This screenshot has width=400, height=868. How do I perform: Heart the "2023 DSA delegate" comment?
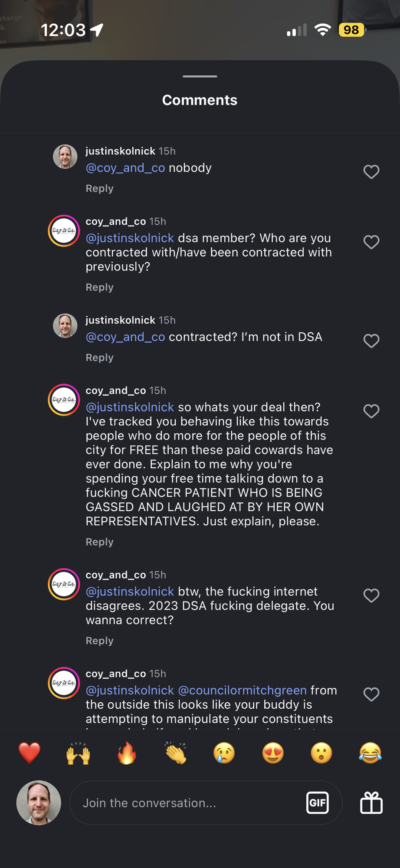[x=371, y=595]
